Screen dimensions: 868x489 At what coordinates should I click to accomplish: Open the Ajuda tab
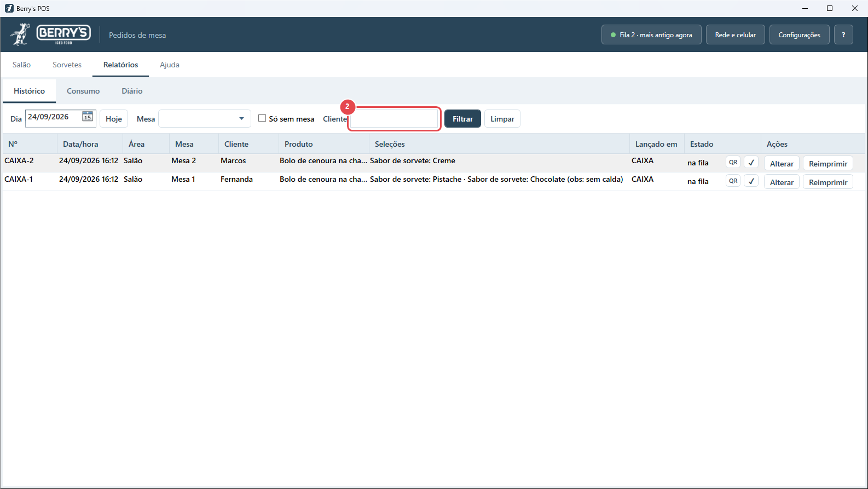click(170, 65)
